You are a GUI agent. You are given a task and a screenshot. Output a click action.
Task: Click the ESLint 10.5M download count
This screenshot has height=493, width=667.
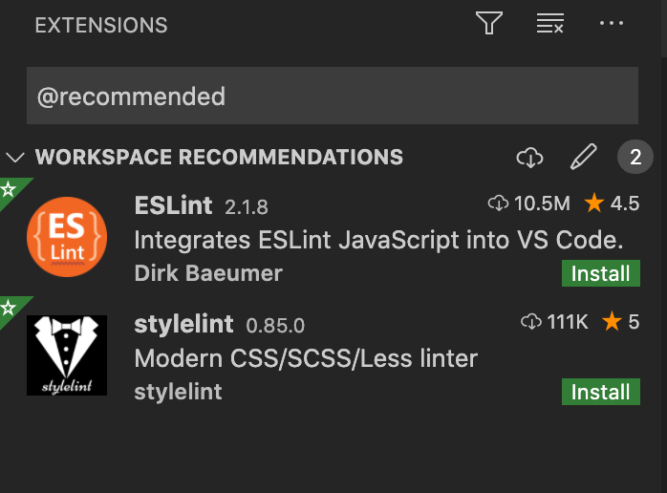(x=529, y=203)
